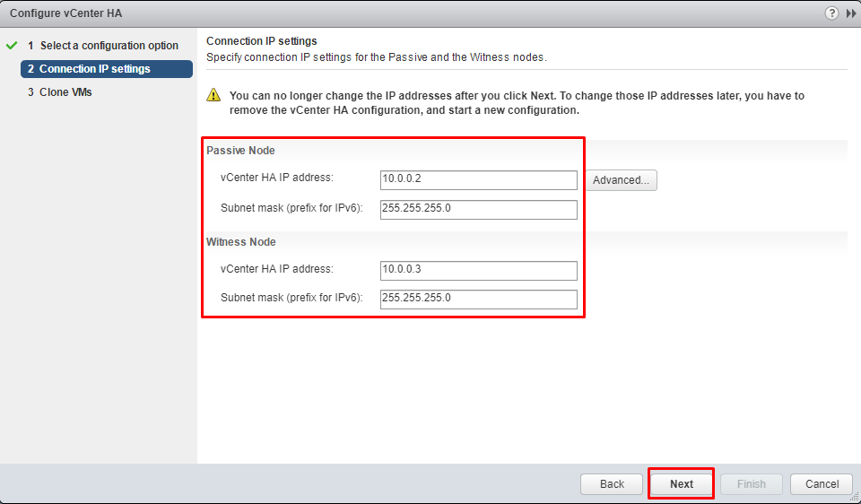This screenshot has height=504, width=861.
Task: Click the Configure vCenter HA window title
Action: (65, 13)
